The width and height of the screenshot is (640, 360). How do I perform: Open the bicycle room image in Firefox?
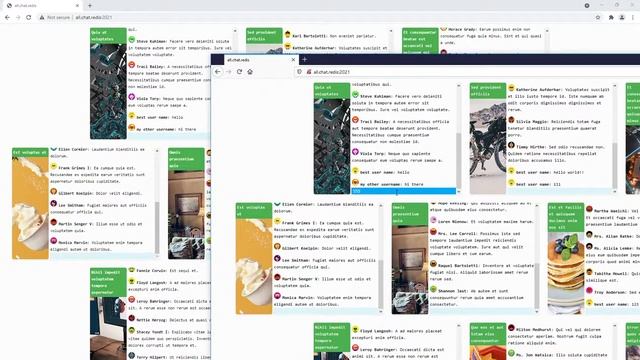pos(488,146)
